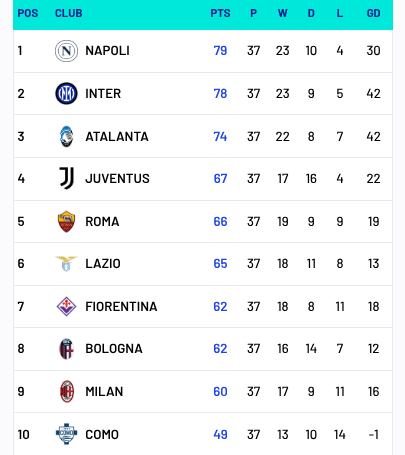The image size is (405, 455).
Task: Click the Lazio eagle crest
Action: (66, 264)
